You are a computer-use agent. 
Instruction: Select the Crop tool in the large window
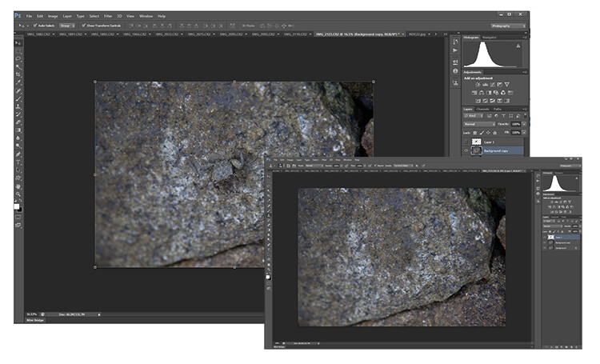(x=18, y=74)
